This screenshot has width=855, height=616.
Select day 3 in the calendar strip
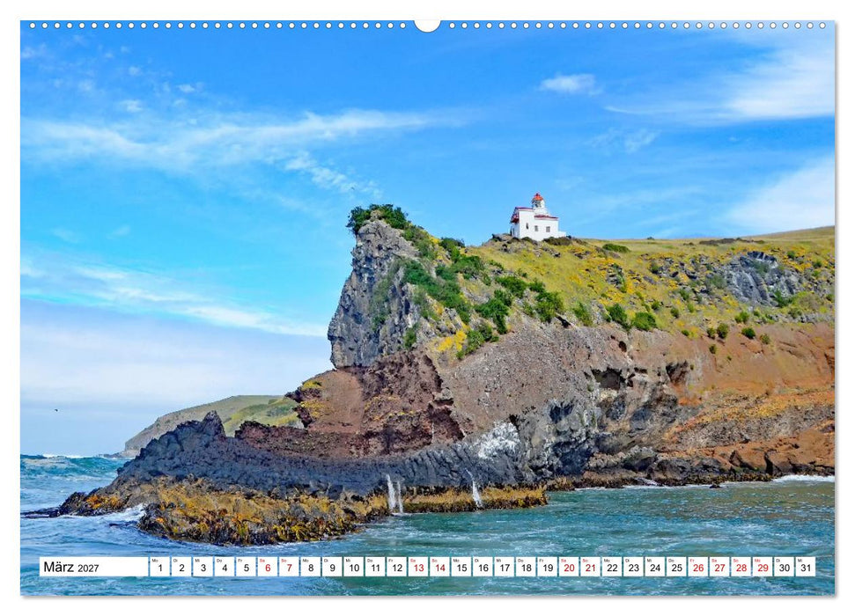click(203, 567)
